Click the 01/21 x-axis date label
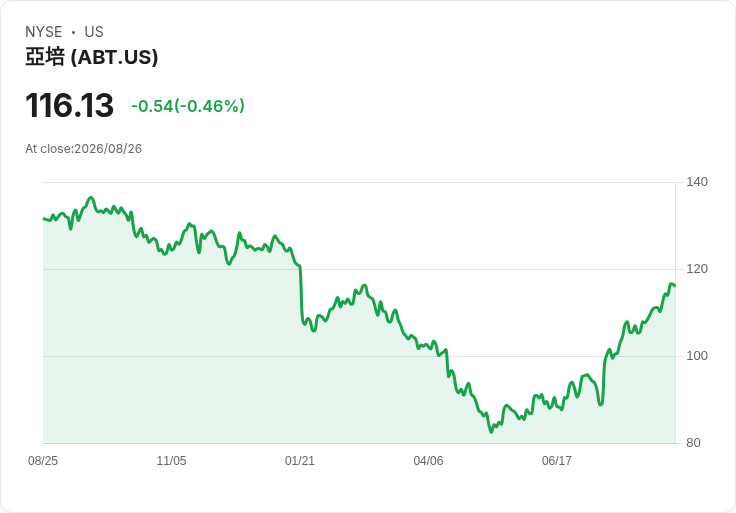 tap(299, 461)
